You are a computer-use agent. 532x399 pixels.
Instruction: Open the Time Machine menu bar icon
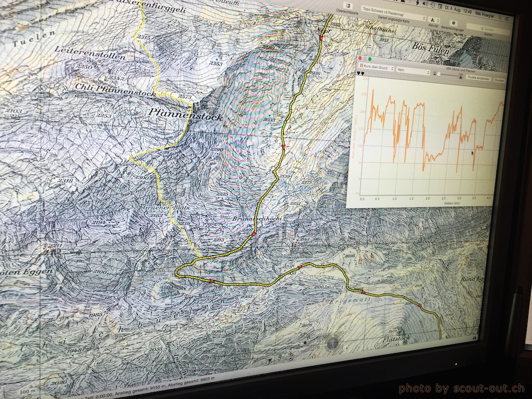click(x=433, y=5)
